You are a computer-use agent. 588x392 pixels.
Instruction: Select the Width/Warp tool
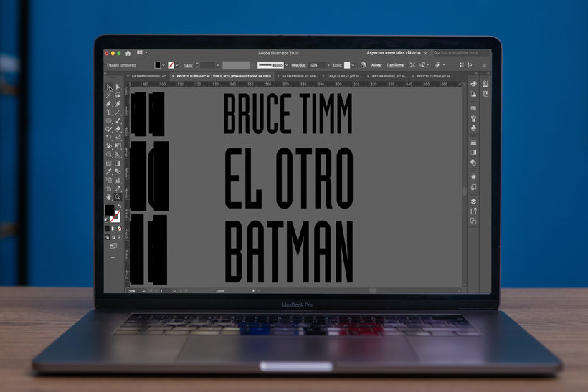(x=109, y=145)
